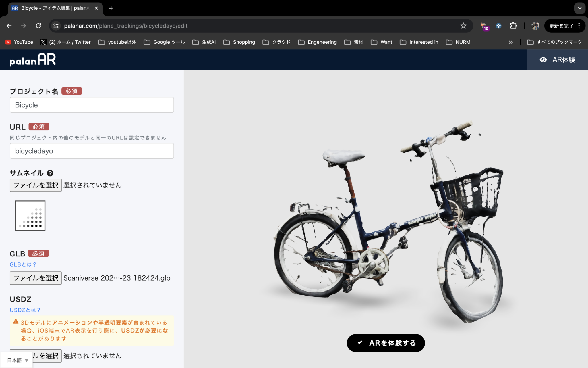Go back to previous page
Viewport: 588px width, 368px height.
click(x=9, y=26)
